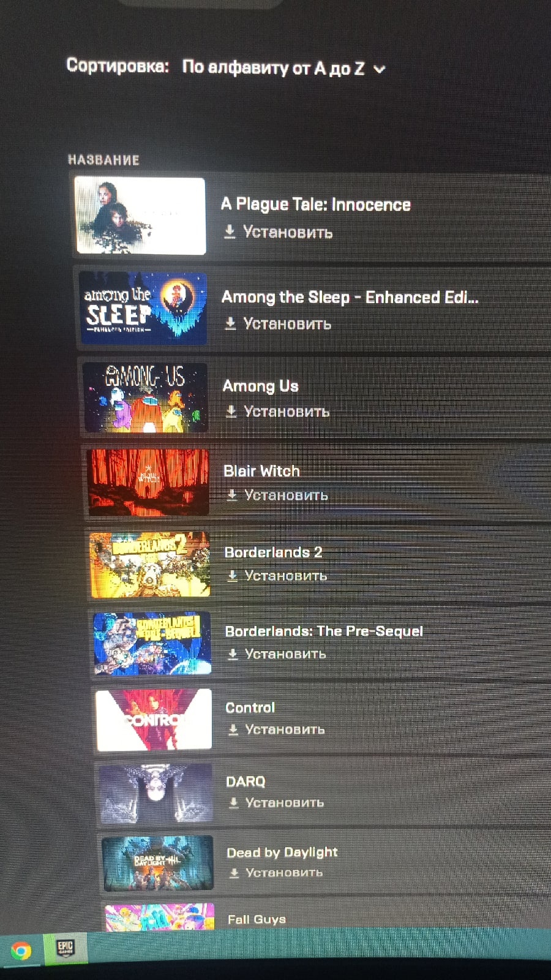Click the НАЗВАНИЕ column header
This screenshot has width=551, height=980.
coord(103,160)
